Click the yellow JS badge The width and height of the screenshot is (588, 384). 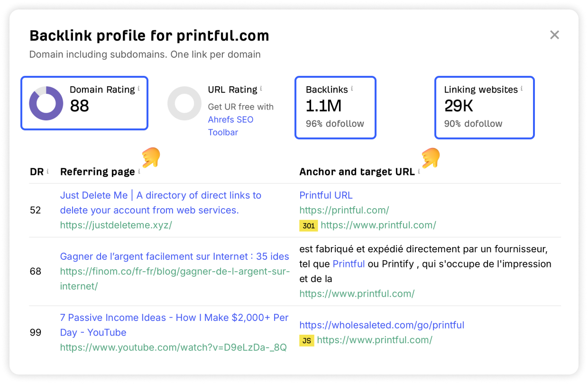click(x=307, y=340)
